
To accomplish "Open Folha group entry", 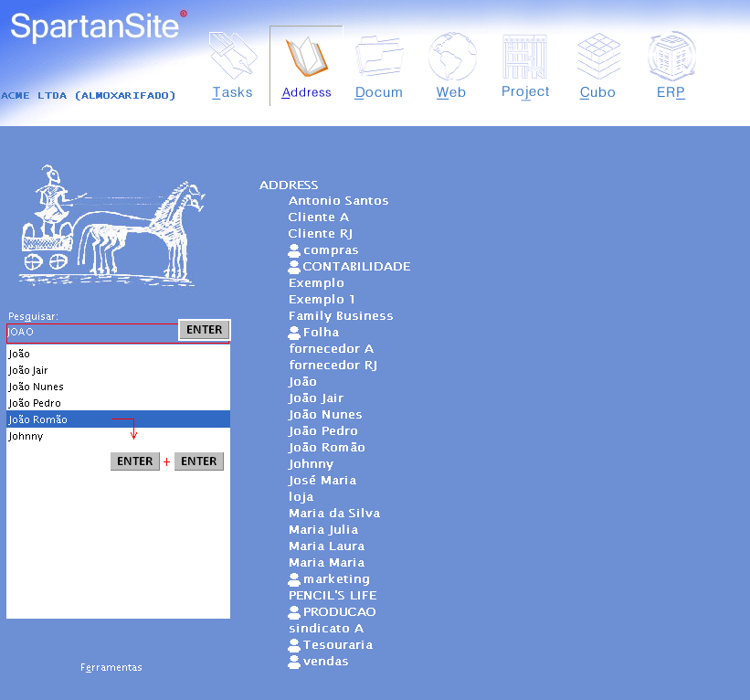I will (321, 332).
